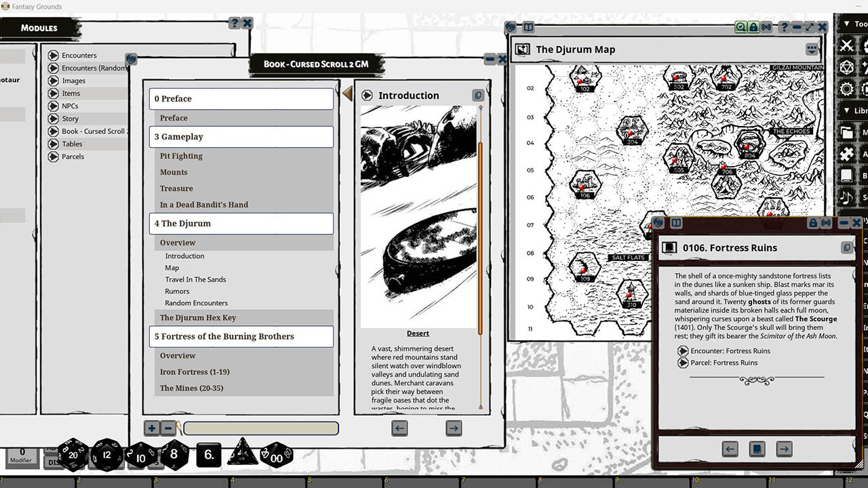This screenshot has height=488, width=868.
Task: Toggle the lock on The Djurum Map window
Action: 753,27
